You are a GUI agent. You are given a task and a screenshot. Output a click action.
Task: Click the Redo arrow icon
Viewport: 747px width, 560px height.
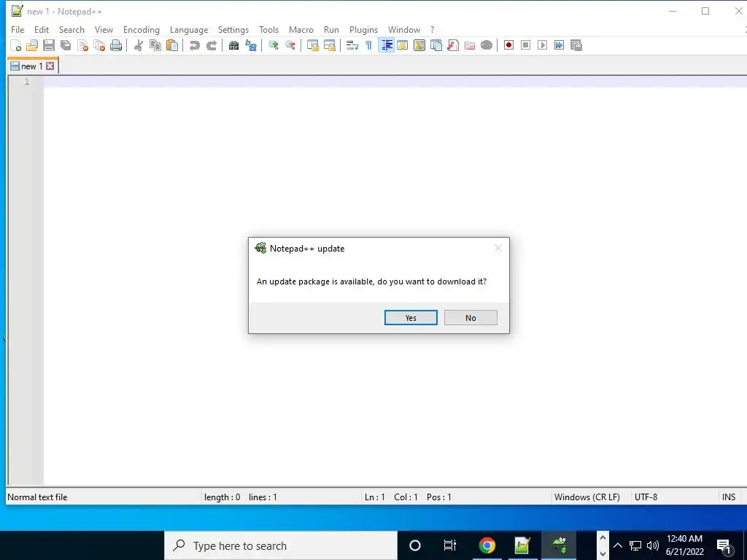click(211, 45)
